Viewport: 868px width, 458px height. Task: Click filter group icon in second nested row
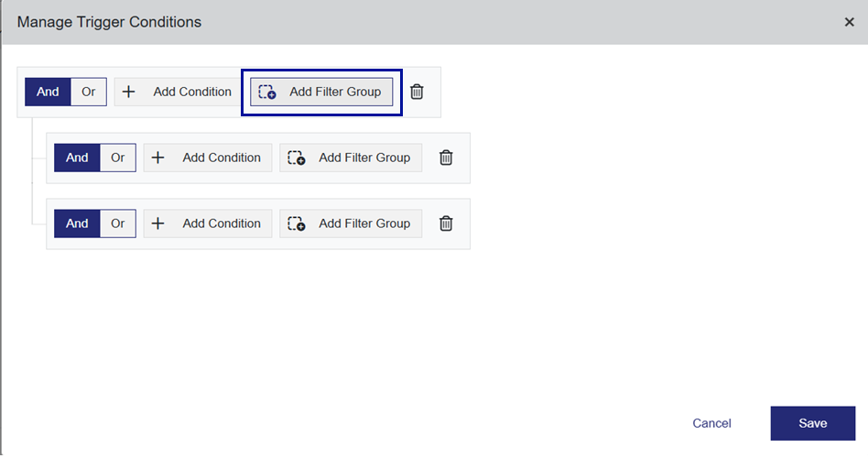click(297, 224)
